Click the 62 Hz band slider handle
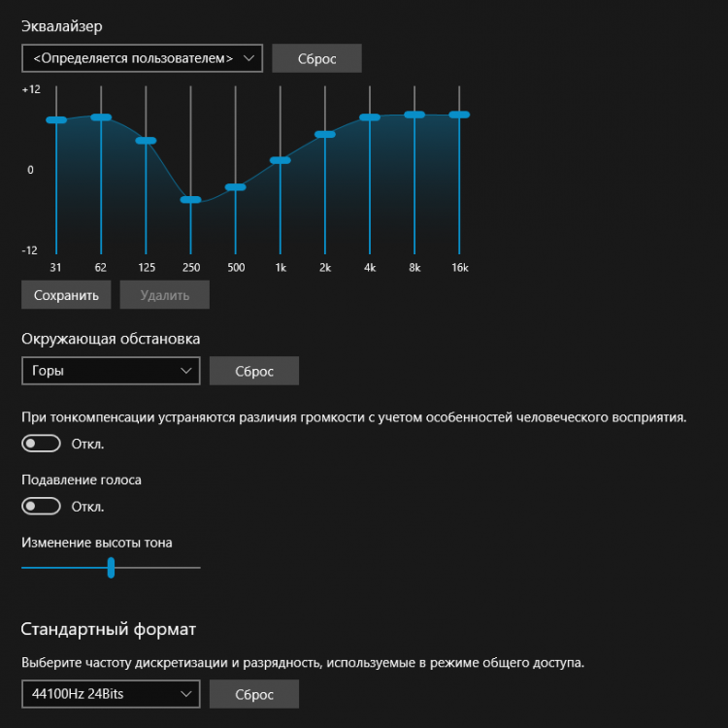 (101, 117)
